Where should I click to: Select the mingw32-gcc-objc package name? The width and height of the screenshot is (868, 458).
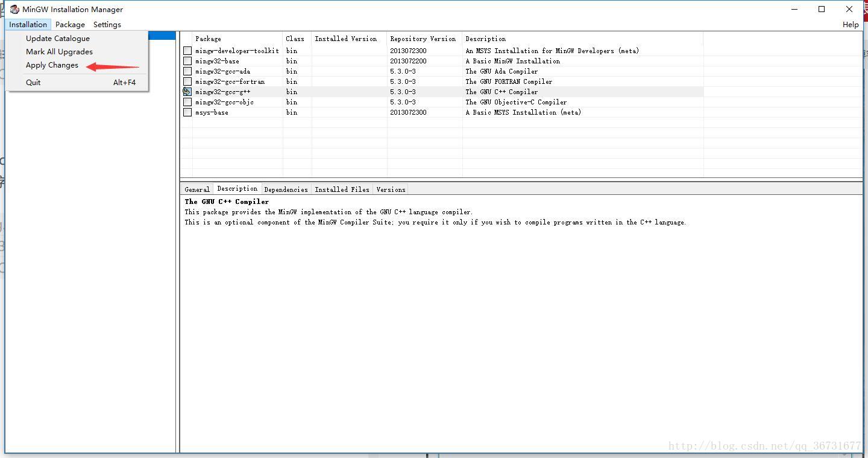pyautogui.click(x=224, y=102)
